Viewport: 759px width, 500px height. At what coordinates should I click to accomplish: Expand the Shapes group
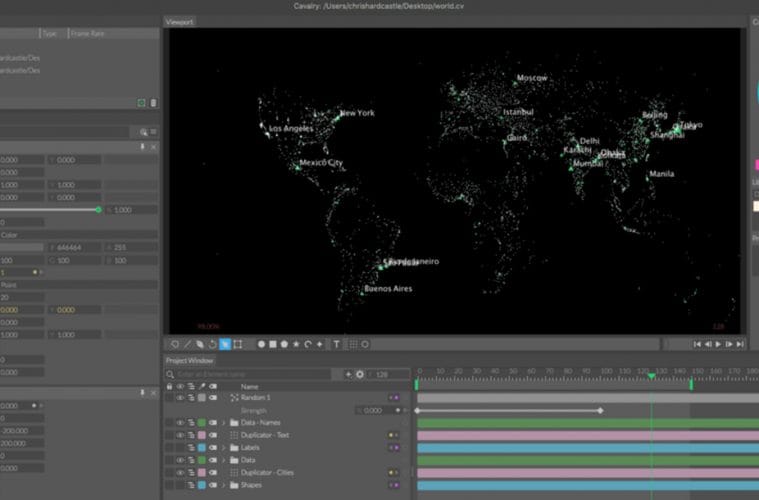tap(223, 485)
